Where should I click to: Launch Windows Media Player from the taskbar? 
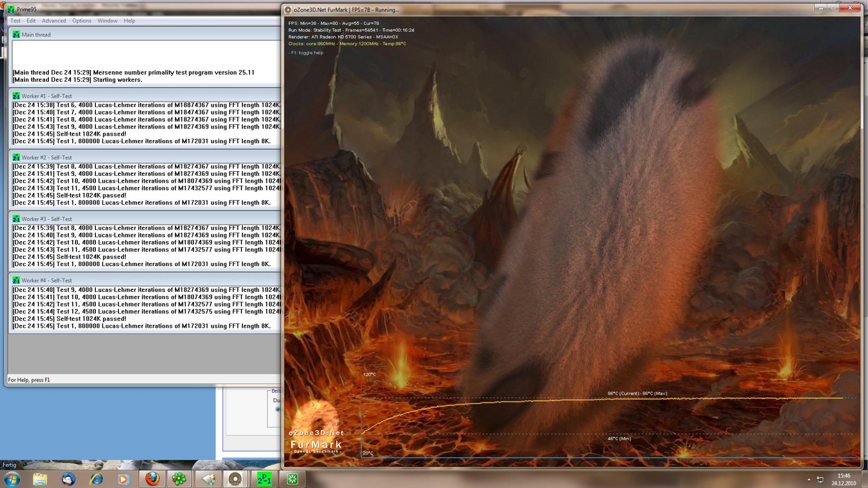coord(123,479)
